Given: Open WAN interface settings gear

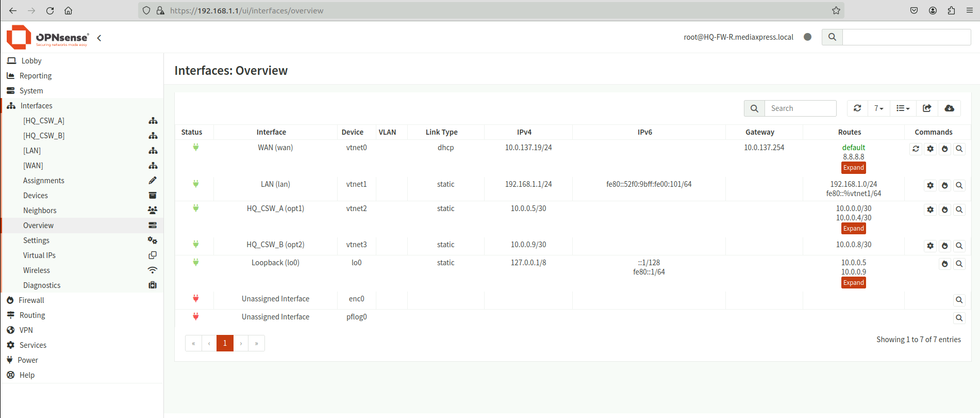Looking at the screenshot, I should 930,149.
